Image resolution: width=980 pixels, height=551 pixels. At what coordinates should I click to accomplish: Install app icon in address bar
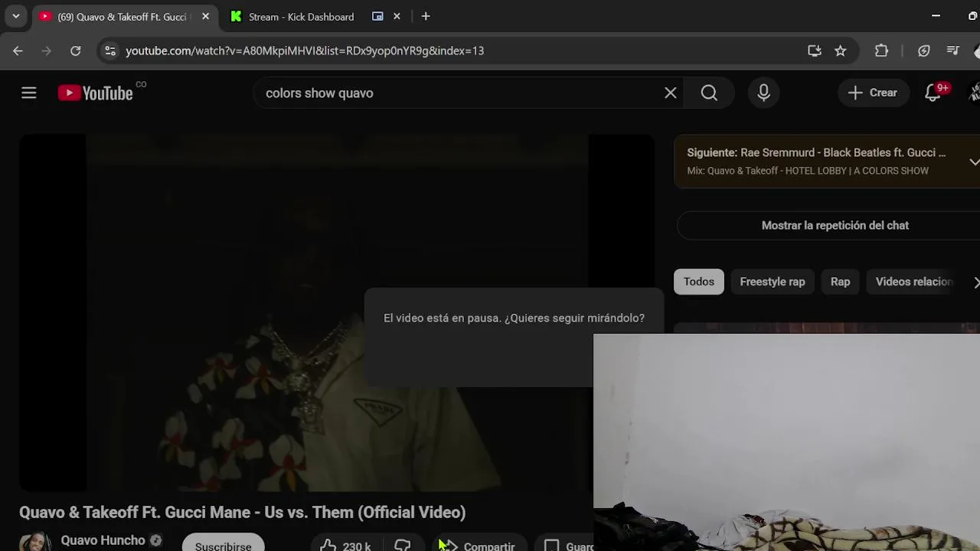coord(815,51)
